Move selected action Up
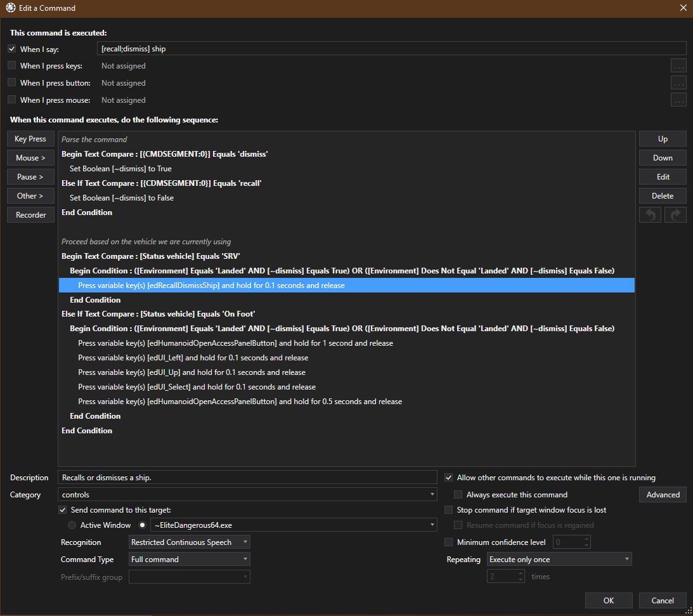This screenshot has width=693, height=616. (663, 139)
